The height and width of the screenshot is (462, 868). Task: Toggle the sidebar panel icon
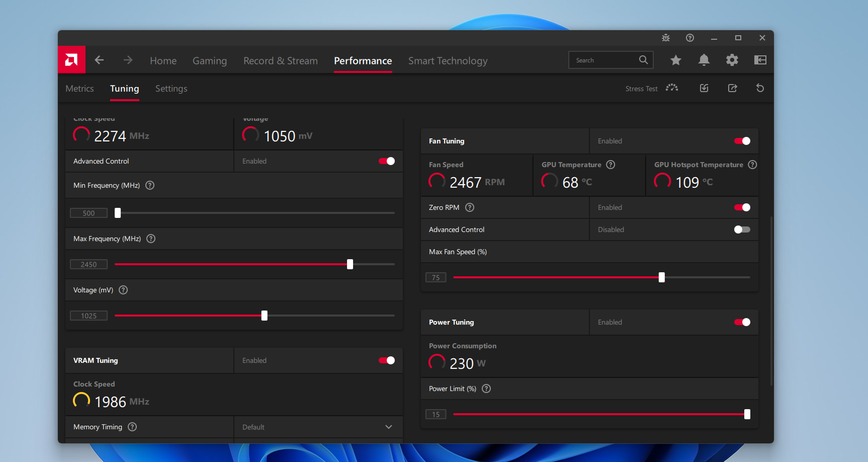[x=760, y=60]
